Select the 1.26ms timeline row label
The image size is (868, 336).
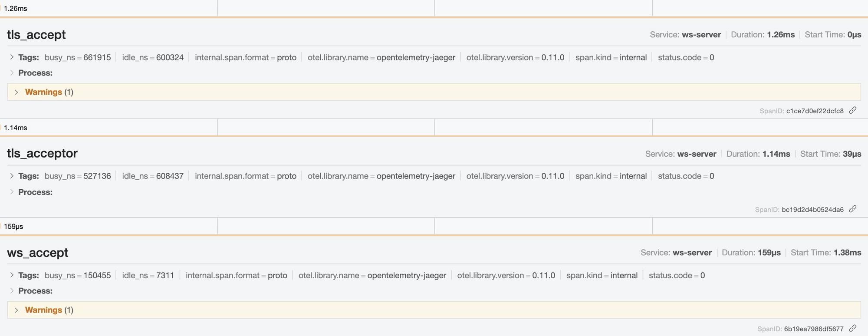click(16, 8)
